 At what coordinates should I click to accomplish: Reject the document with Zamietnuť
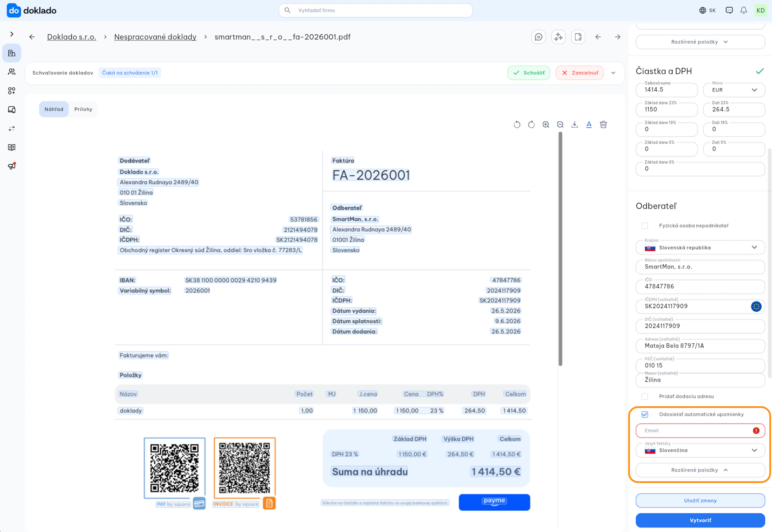coord(580,73)
